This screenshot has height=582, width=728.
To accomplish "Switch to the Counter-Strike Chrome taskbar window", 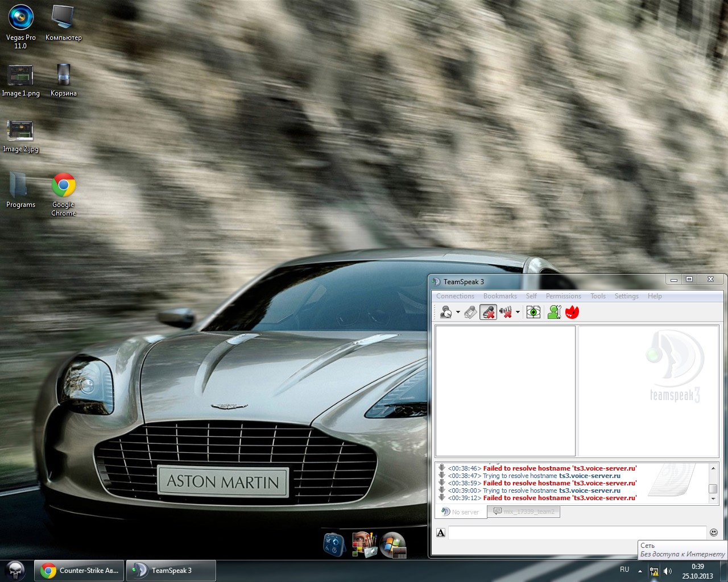I will tap(80, 571).
